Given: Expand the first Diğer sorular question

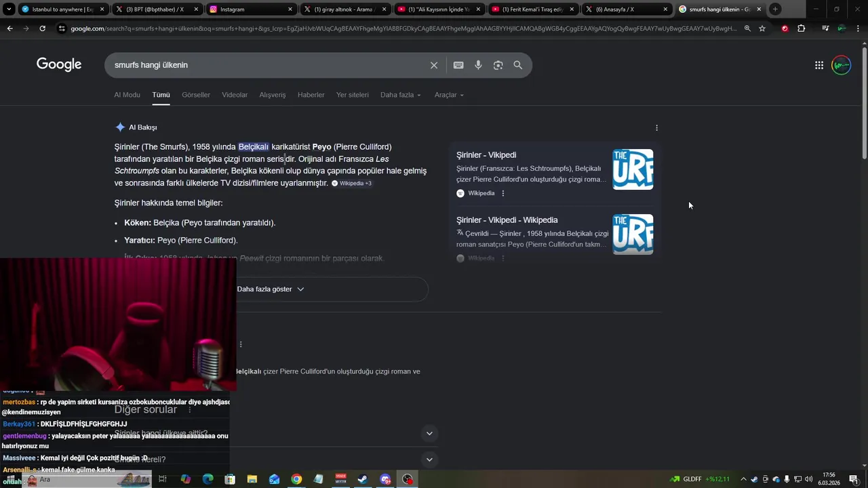Looking at the screenshot, I should point(429,433).
